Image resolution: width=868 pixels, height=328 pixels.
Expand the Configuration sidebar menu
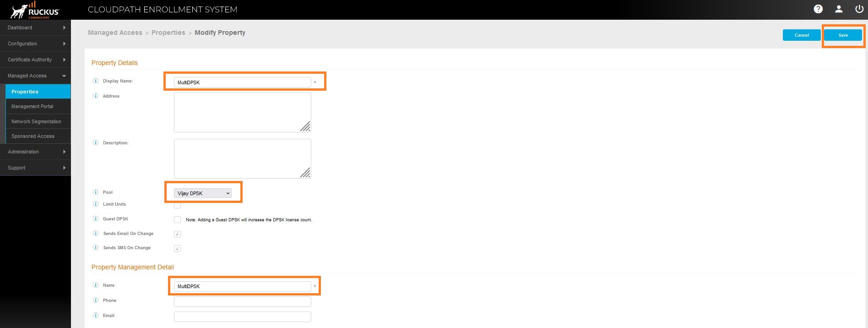click(x=35, y=44)
